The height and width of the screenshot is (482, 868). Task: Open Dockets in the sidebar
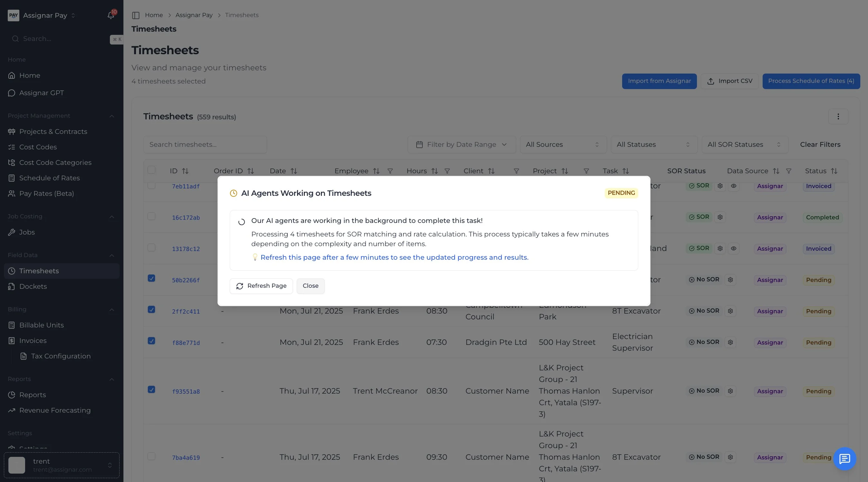[33, 286]
